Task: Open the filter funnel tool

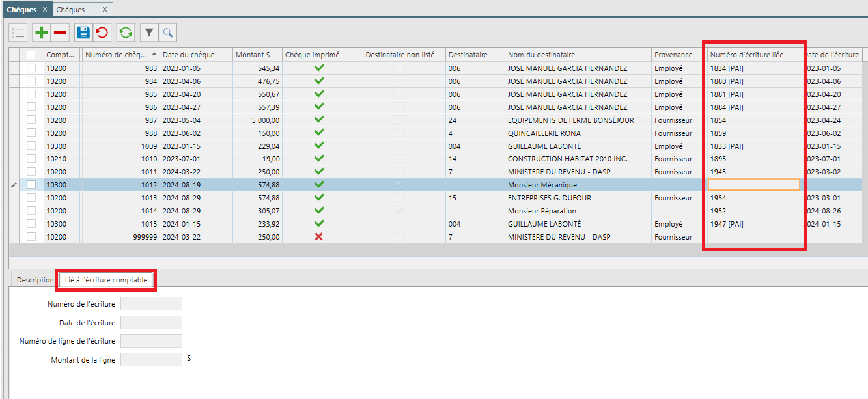Action: pos(149,33)
